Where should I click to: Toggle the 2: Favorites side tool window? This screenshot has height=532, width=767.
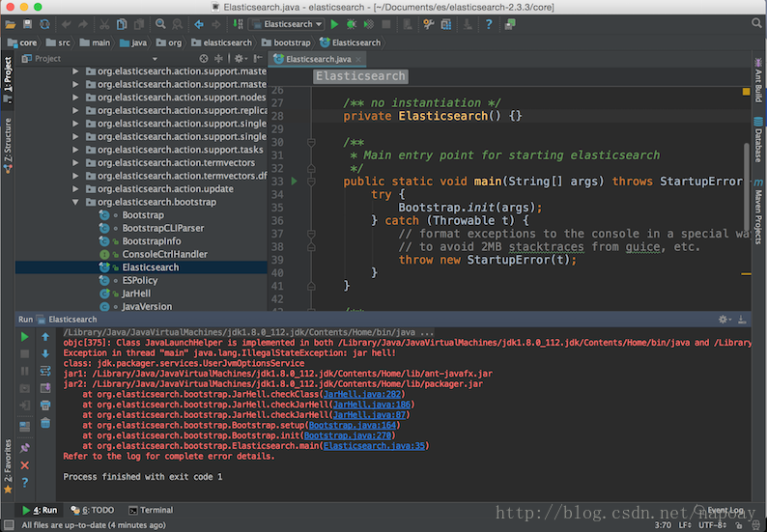[x=8, y=466]
